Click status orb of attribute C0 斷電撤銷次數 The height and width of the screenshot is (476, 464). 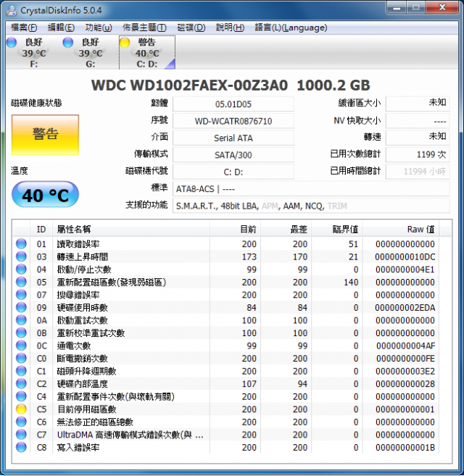pos(21,358)
